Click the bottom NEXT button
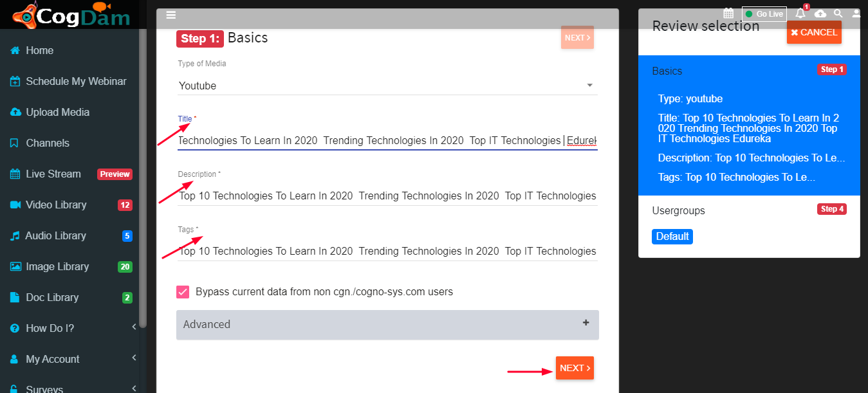The image size is (868, 393). [x=575, y=368]
